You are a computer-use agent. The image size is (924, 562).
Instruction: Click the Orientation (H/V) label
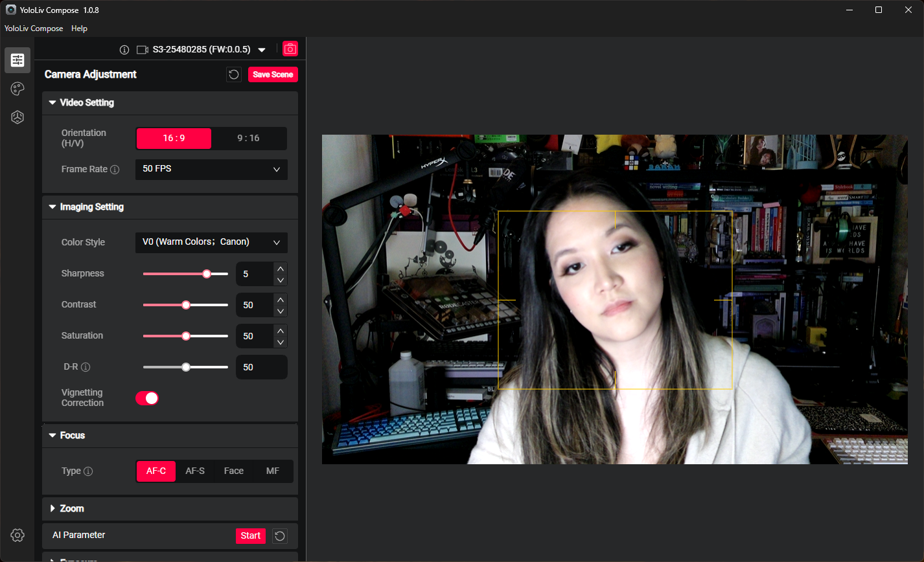tap(84, 138)
